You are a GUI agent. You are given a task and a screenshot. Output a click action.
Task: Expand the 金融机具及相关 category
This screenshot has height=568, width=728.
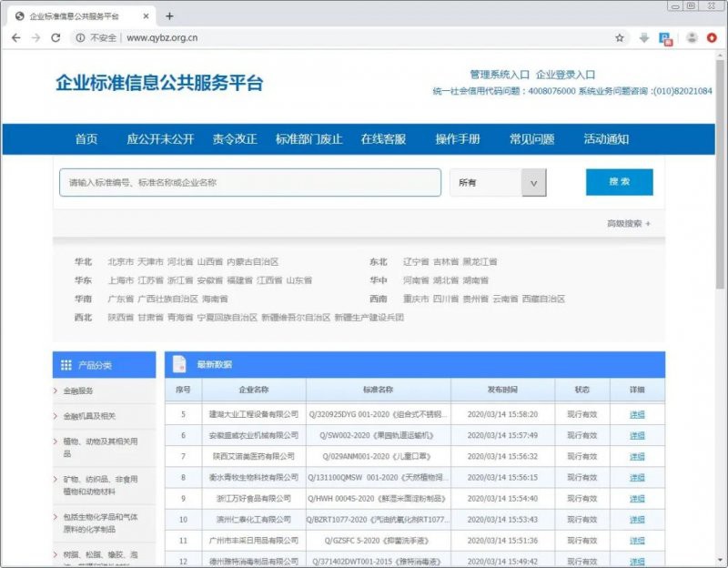pos(89,416)
